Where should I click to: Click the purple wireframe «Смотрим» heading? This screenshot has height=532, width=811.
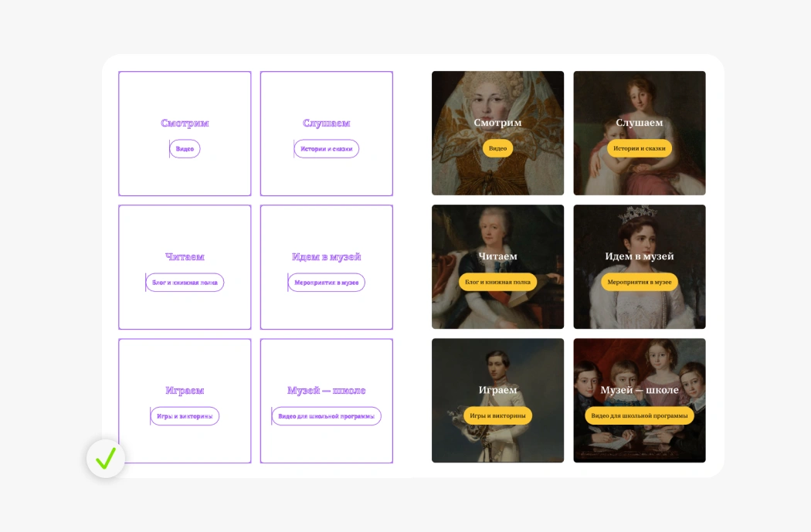(x=185, y=123)
